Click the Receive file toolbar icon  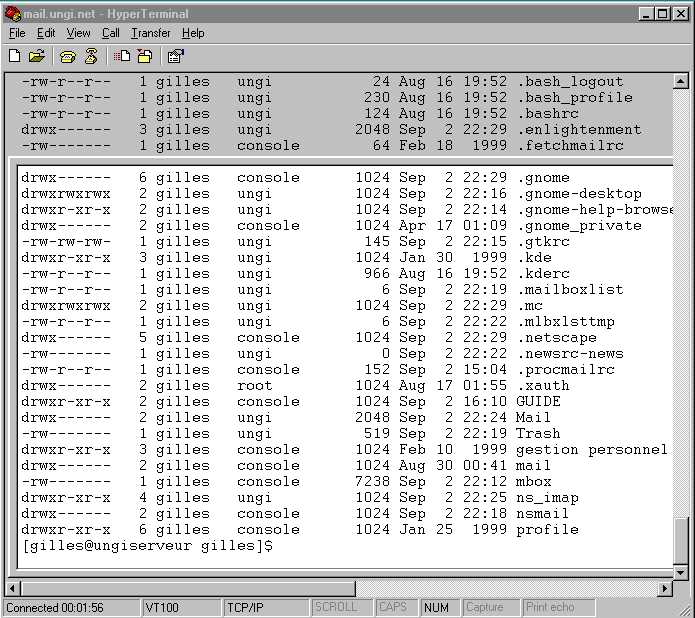144,56
